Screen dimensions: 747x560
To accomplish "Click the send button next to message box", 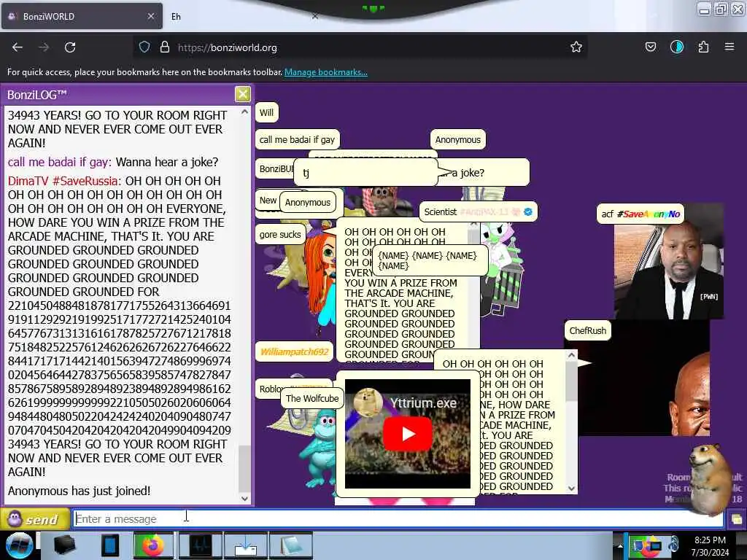I will click(x=35, y=518).
